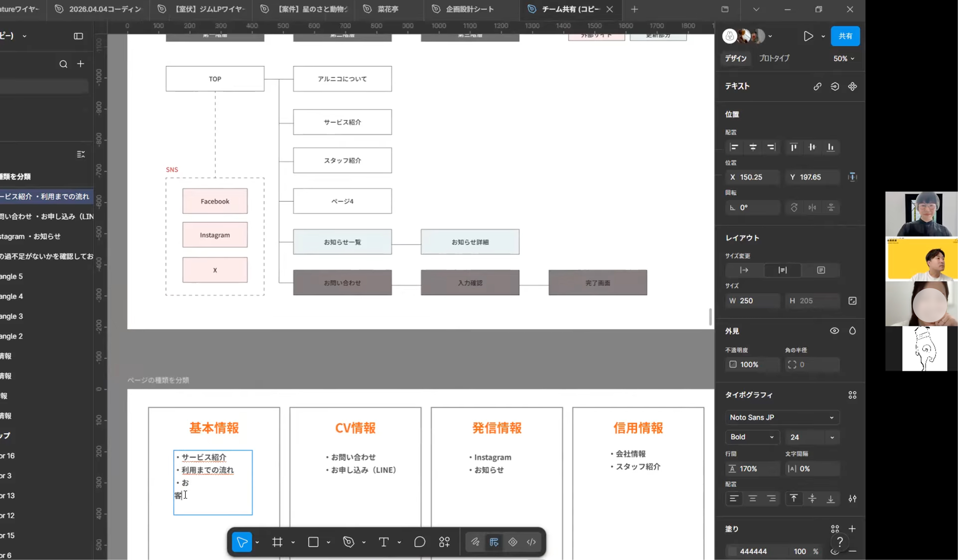Select the Text tool
This screenshot has width=958, height=560.
point(383,542)
